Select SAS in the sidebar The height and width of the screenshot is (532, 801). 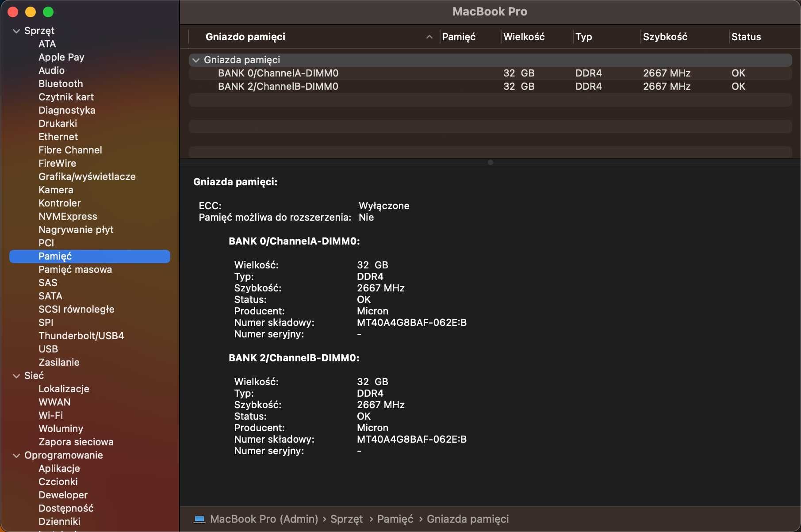pyautogui.click(x=48, y=283)
